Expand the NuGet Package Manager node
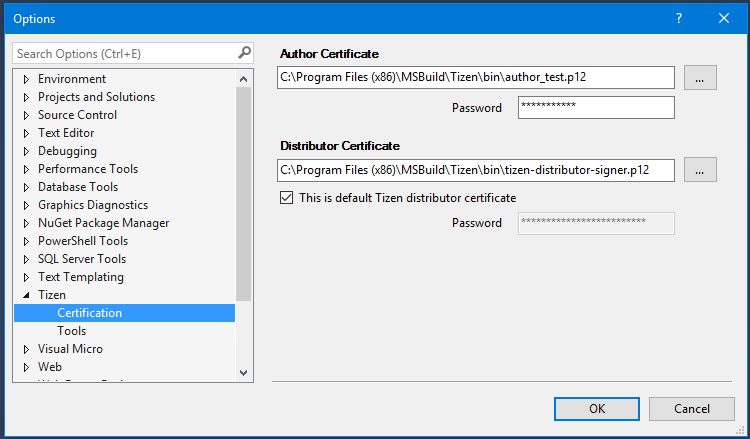This screenshot has height=439, width=750. (x=26, y=223)
